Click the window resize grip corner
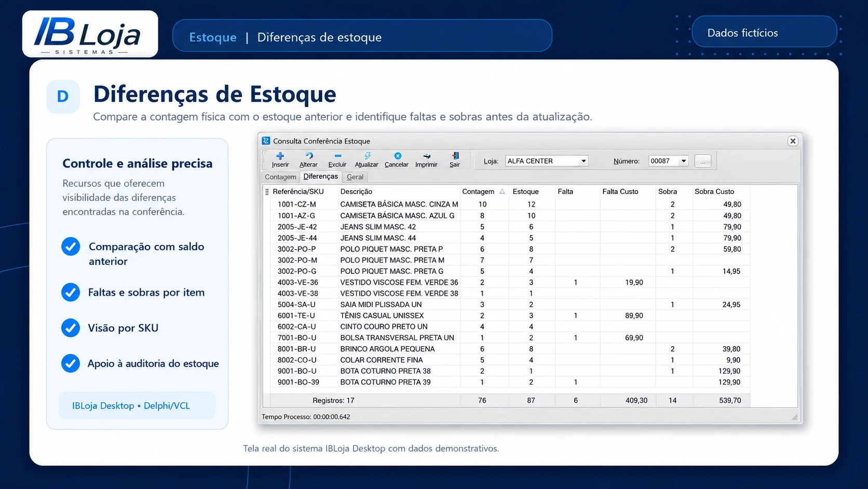This screenshot has width=868, height=489. pos(795,417)
